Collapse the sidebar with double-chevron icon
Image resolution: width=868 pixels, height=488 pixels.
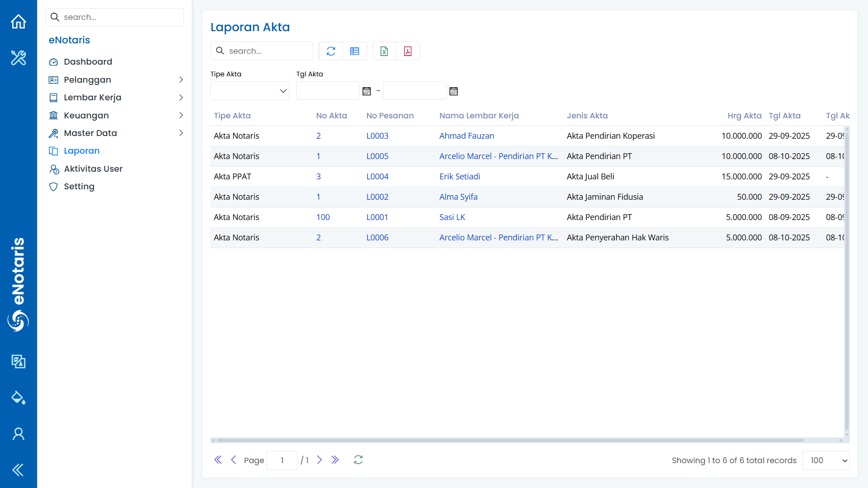19,470
